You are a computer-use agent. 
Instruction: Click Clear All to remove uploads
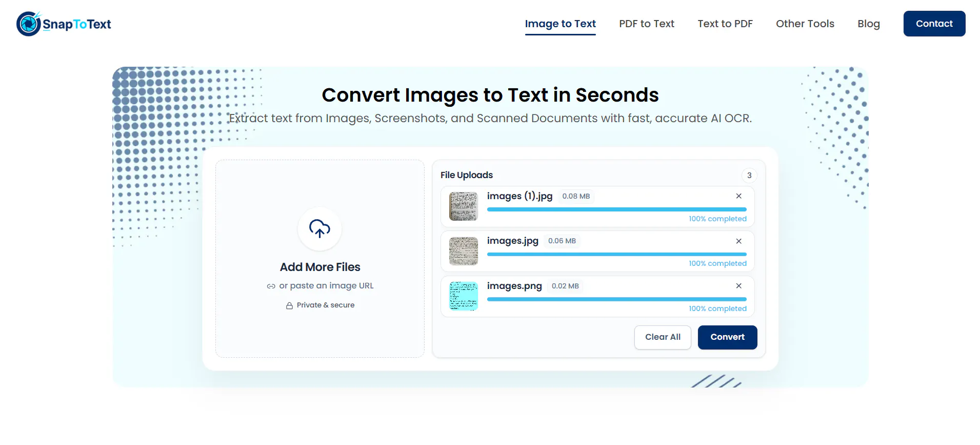tap(663, 337)
